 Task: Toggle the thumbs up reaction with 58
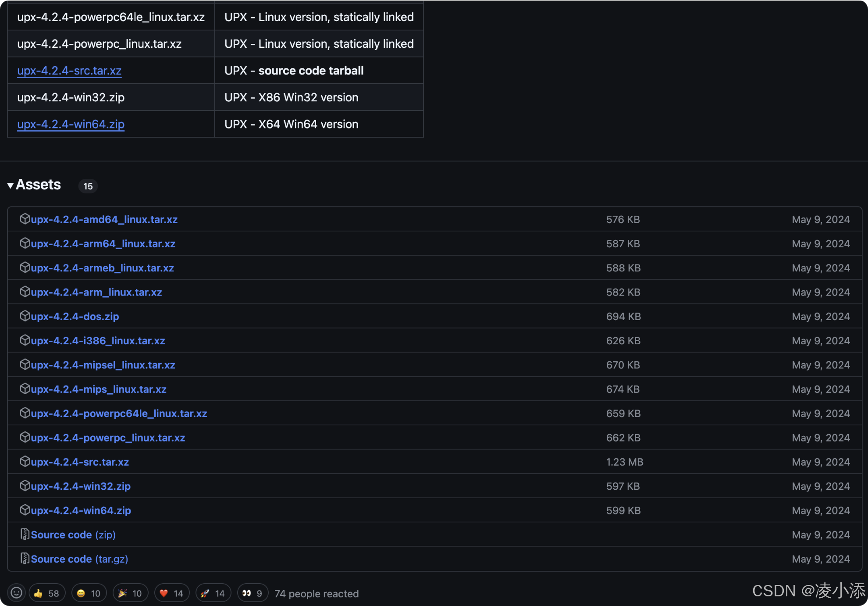(x=47, y=593)
